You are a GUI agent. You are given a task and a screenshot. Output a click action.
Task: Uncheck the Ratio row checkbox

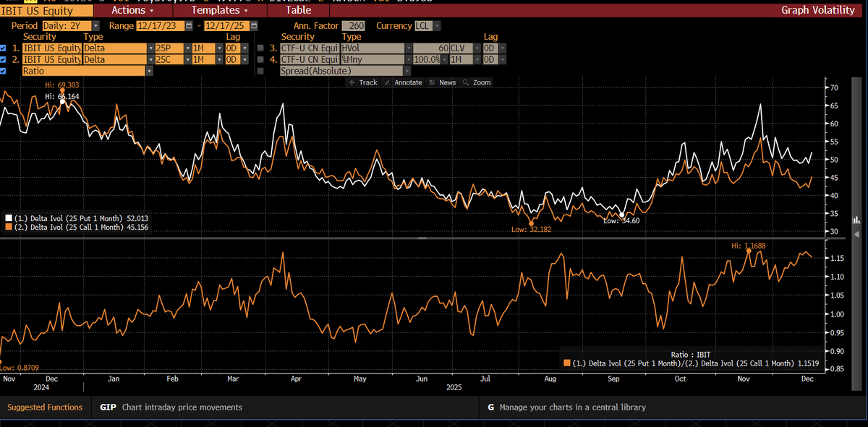pos(4,71)
